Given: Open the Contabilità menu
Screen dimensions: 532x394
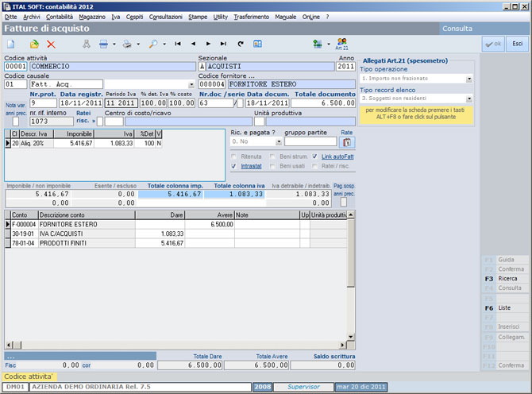Looking at the screenshot, I should point(60,17).
